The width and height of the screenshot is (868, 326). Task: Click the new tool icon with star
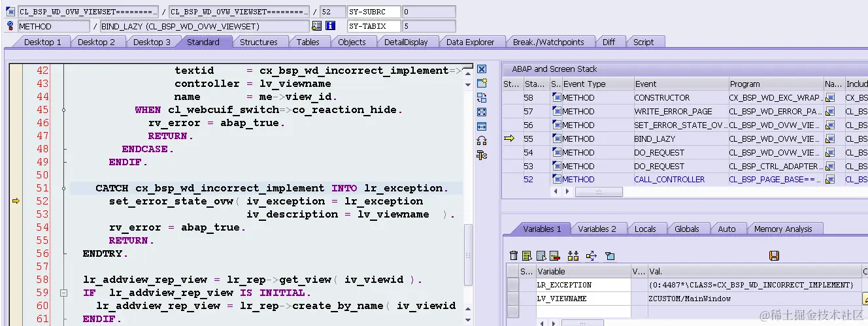[x=482, y=84]
